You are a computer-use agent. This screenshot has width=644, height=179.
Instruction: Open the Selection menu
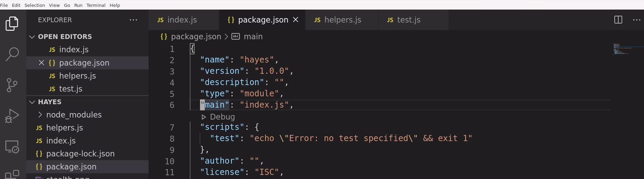(x=35, y=5)
